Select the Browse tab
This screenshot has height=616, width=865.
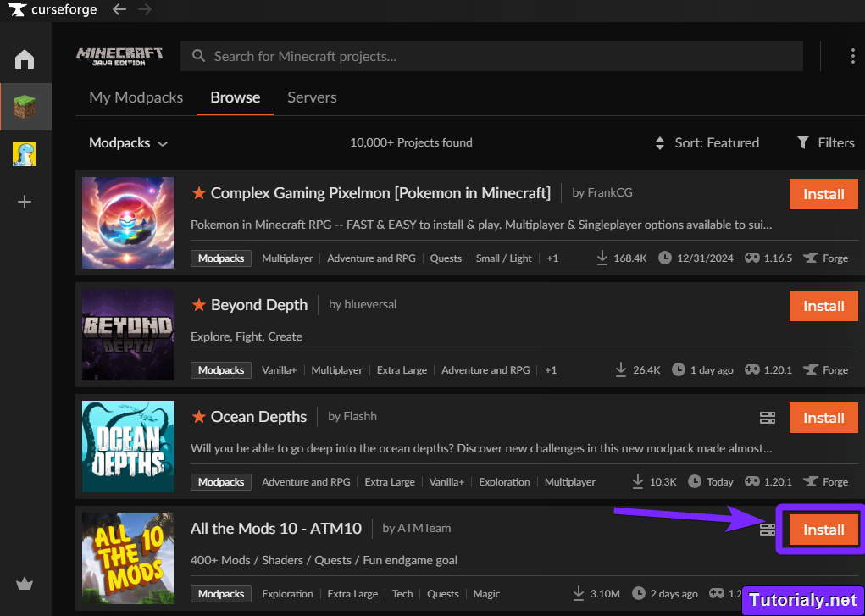click(235, 97)
